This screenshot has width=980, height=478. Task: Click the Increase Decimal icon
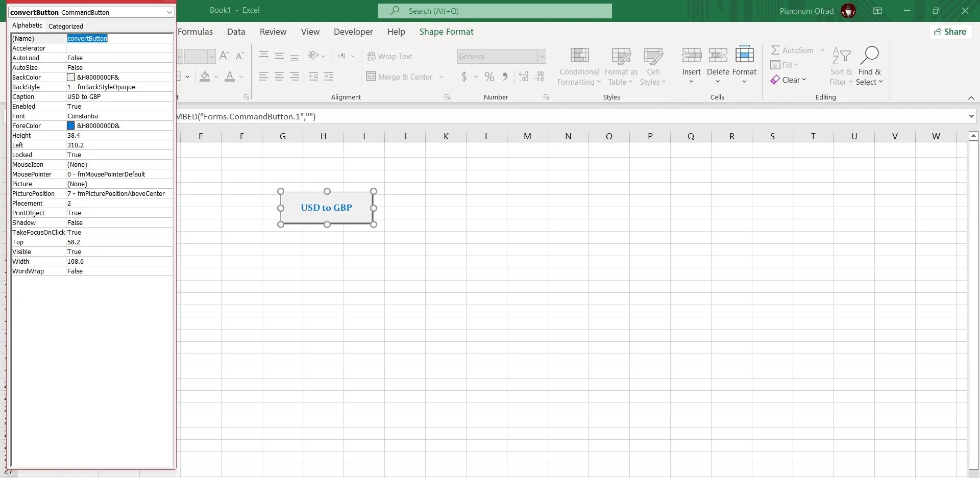coord(523,77)
